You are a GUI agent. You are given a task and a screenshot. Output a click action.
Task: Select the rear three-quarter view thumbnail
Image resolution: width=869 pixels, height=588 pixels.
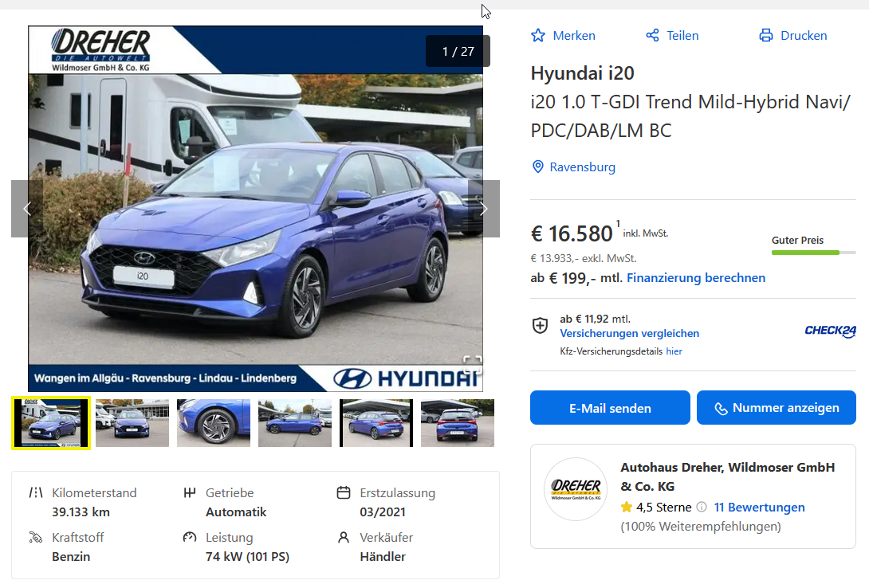click(x=376, y=423)
